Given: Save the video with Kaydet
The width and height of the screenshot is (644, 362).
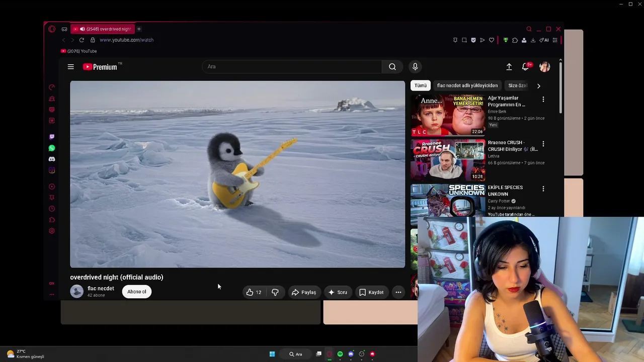Looking at the screenshot, I should pyautogui.click(x=371, y=292).
